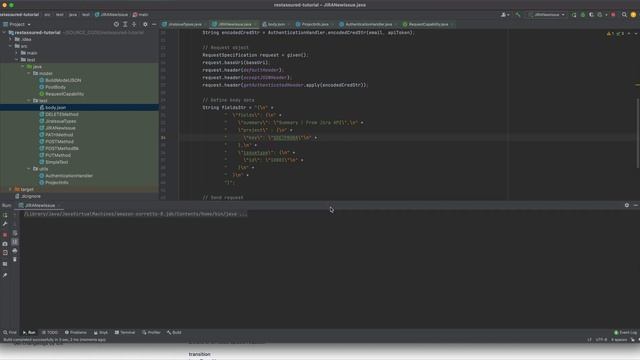Expand all items in the Project panel
This screenshot has height=360, width=640.
point(125,24)
